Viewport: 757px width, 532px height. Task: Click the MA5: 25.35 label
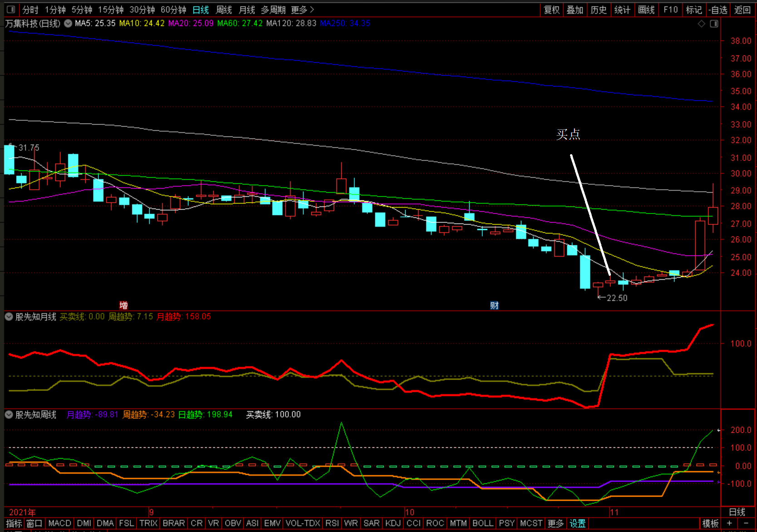click(95, 23)
